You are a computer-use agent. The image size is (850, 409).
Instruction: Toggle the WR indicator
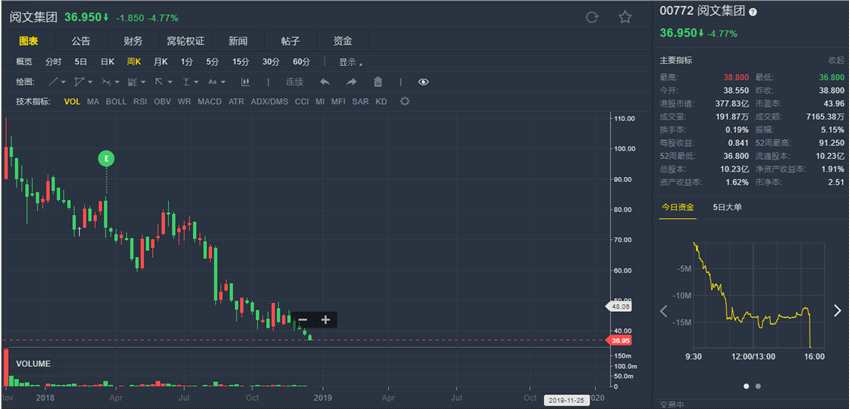184,101
